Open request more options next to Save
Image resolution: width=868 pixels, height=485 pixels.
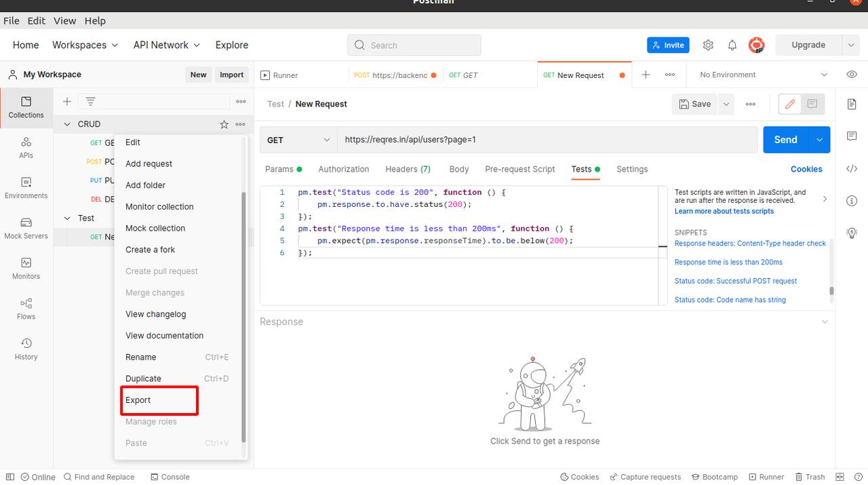click(x=750, y=104)
